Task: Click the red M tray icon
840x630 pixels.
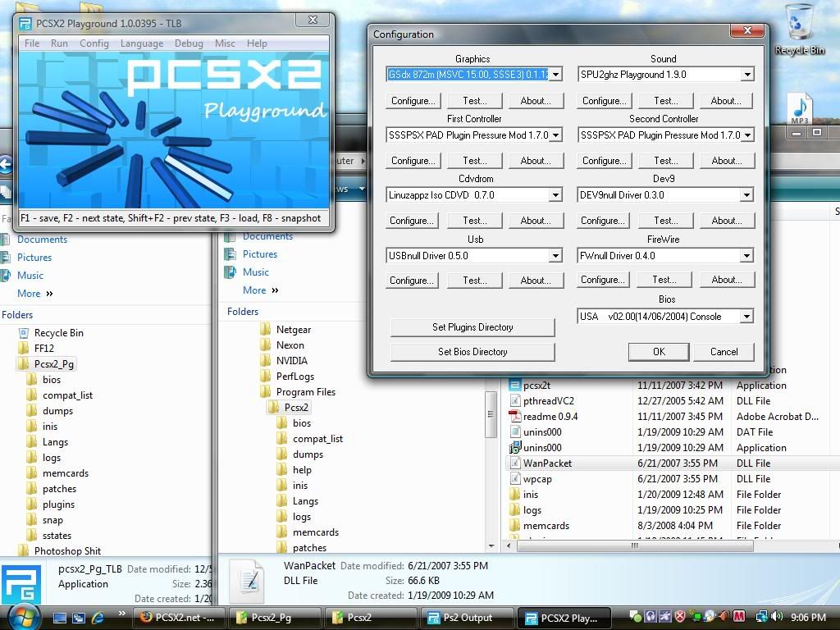Action: pos(739,617)
